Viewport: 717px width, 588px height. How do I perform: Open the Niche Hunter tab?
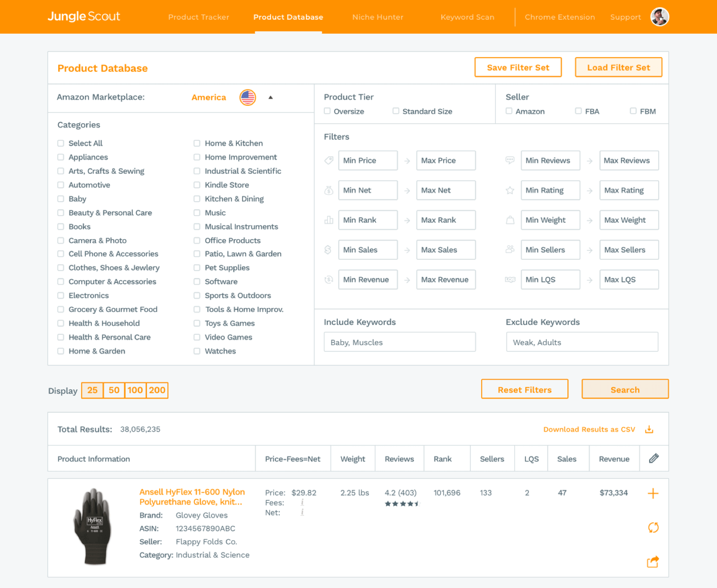tap(378, 17)
